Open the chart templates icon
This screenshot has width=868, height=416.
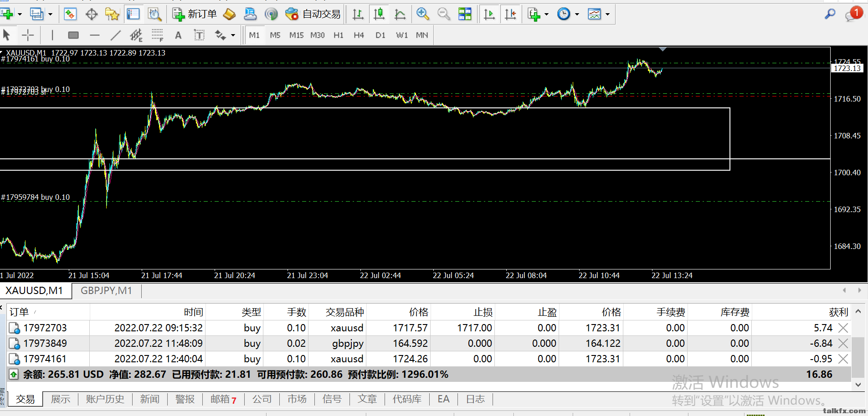click(594, 14)
